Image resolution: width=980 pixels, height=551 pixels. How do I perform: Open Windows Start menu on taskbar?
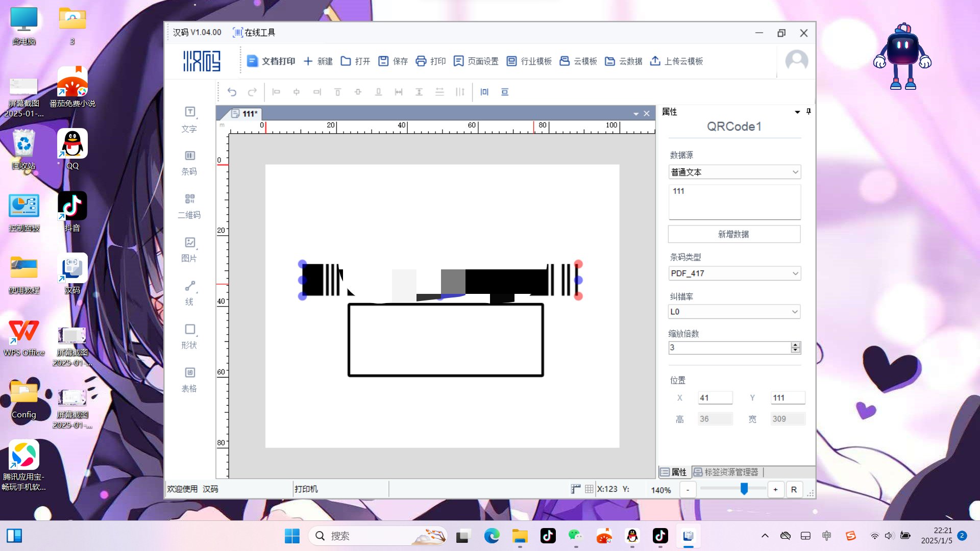point(292,536)
